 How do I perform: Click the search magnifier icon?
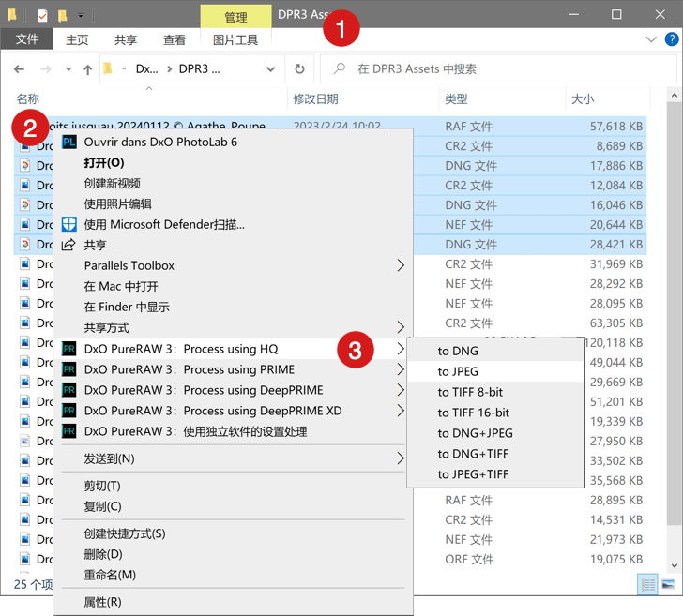coord(340,68)
